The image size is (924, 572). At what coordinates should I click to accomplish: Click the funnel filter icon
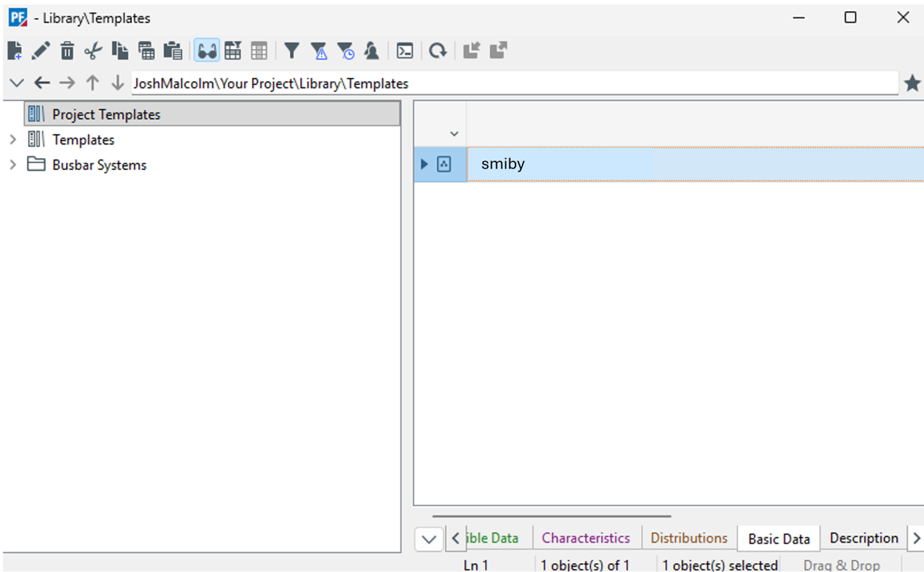(x=292, y=51)
